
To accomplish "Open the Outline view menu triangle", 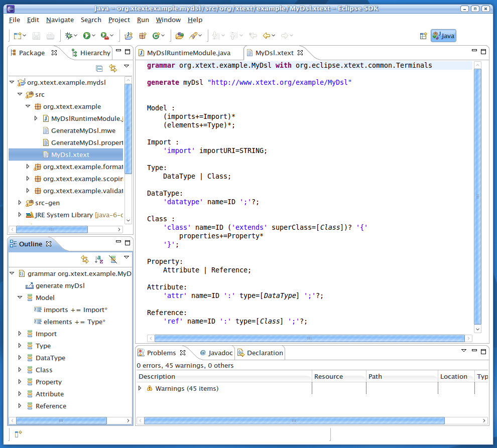I will pos(127,257).
